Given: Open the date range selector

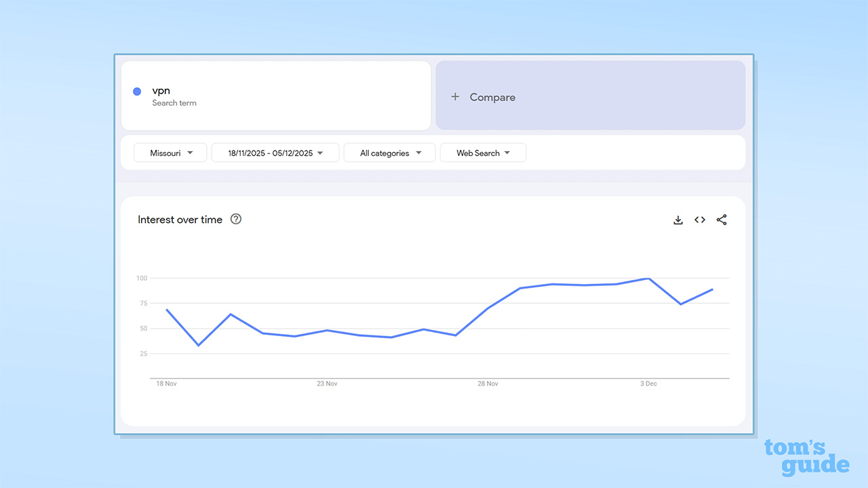Looking at the screenshot, I should 275,152.
